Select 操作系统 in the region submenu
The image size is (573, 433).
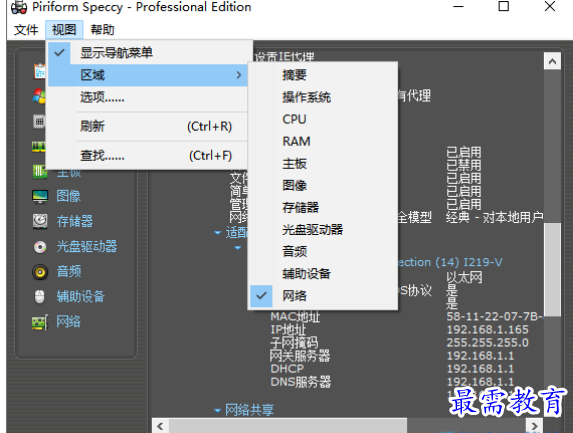point(323,97)
